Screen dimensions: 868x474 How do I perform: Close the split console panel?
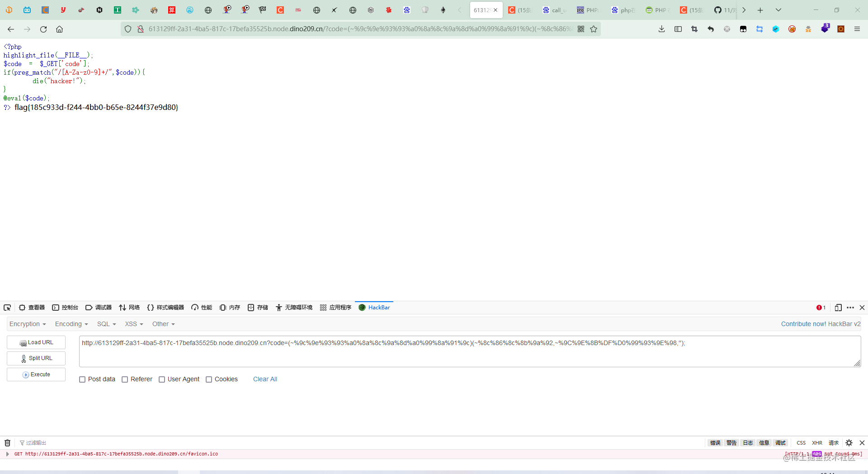point(862,443)
